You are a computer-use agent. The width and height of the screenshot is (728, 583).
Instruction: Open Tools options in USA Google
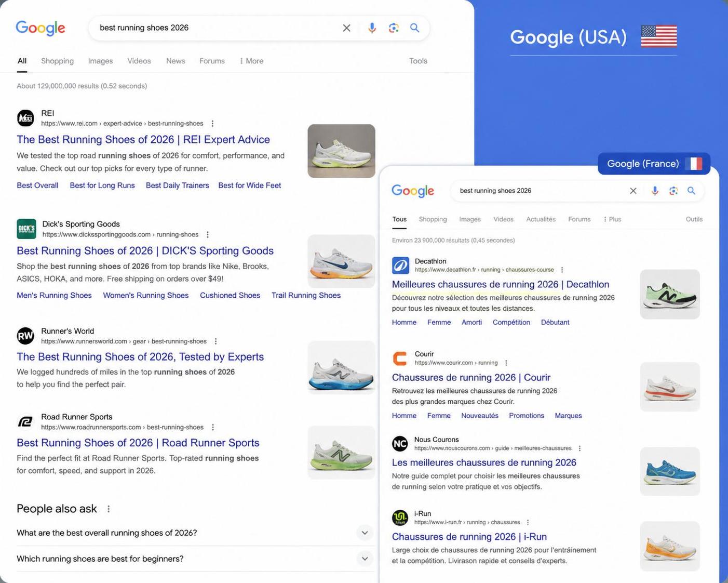click(x=418, y=61)
